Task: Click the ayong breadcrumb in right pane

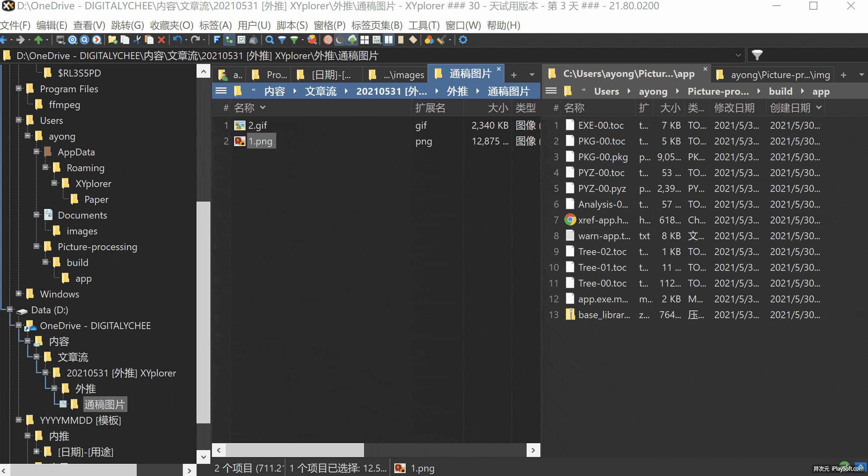Action: pos(653,91)
